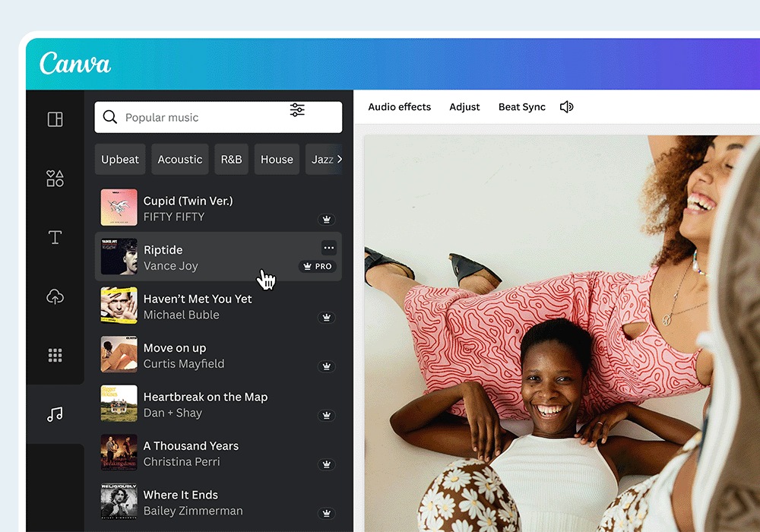Click A Thousand Years title
The image size is (760, 532).
[x=191, y=446]
